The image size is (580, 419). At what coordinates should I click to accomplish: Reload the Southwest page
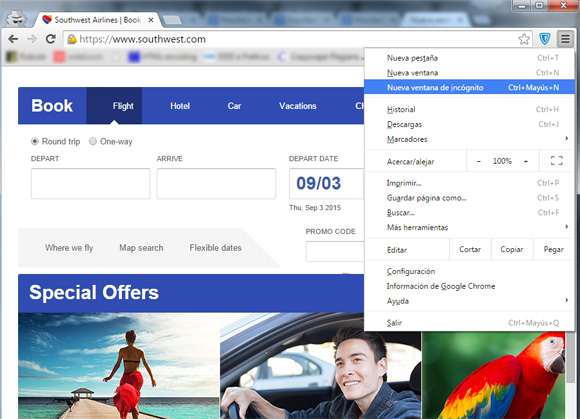[51, 39]
